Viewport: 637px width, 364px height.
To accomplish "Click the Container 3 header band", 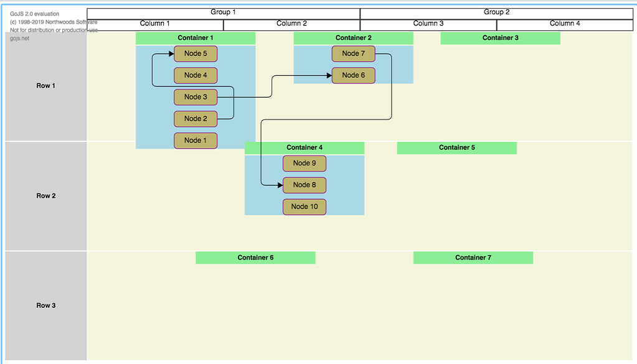I will point(500,38).
